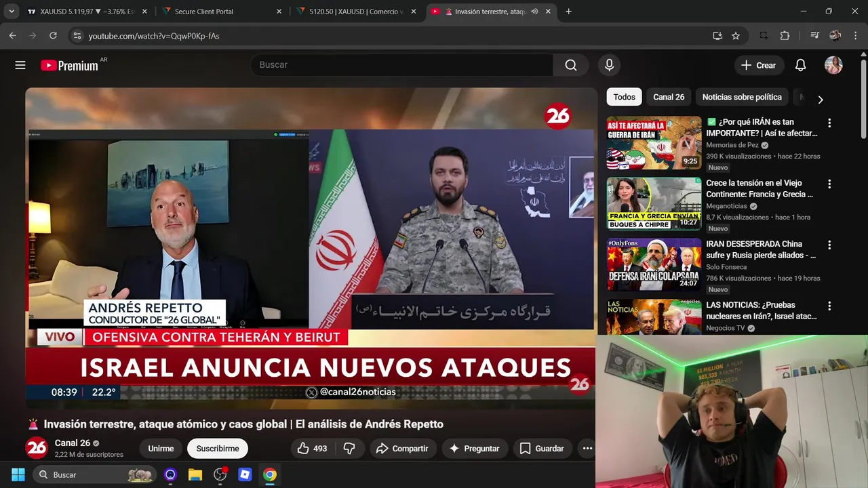Open options for 'LAS NOTICIAS' video
The width and height of the screenshot is (868, 488).
tap(829, 306)
